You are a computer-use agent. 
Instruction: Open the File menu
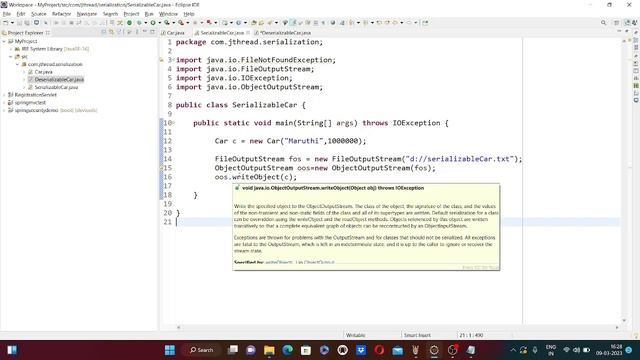pyautogui.click(x=7, y=14)
